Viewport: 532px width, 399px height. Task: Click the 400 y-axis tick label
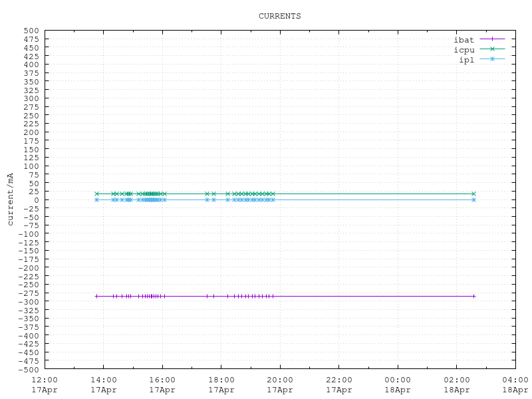pos(31,65)
